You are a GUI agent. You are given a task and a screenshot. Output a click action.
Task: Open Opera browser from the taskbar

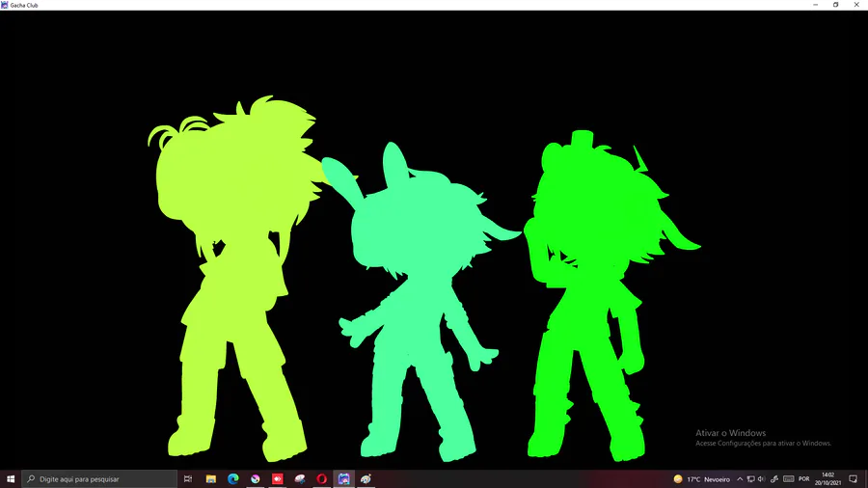[321, 479]
